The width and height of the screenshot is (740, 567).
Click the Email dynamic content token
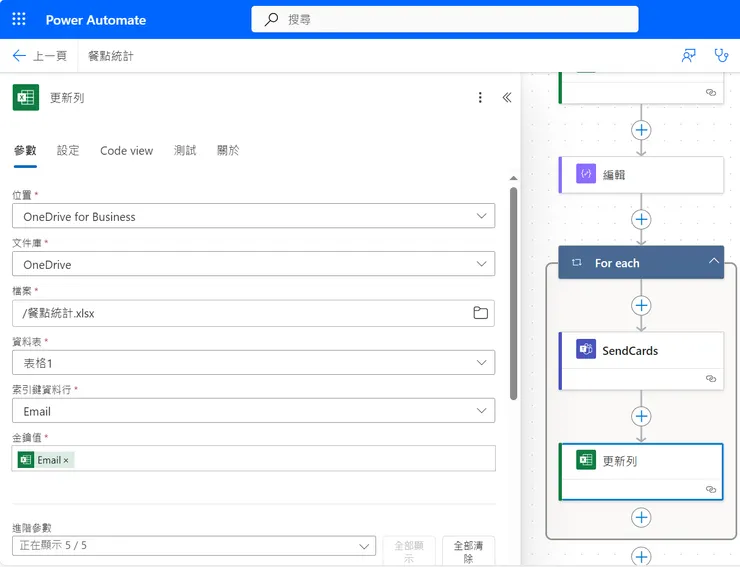coord(45,460)
